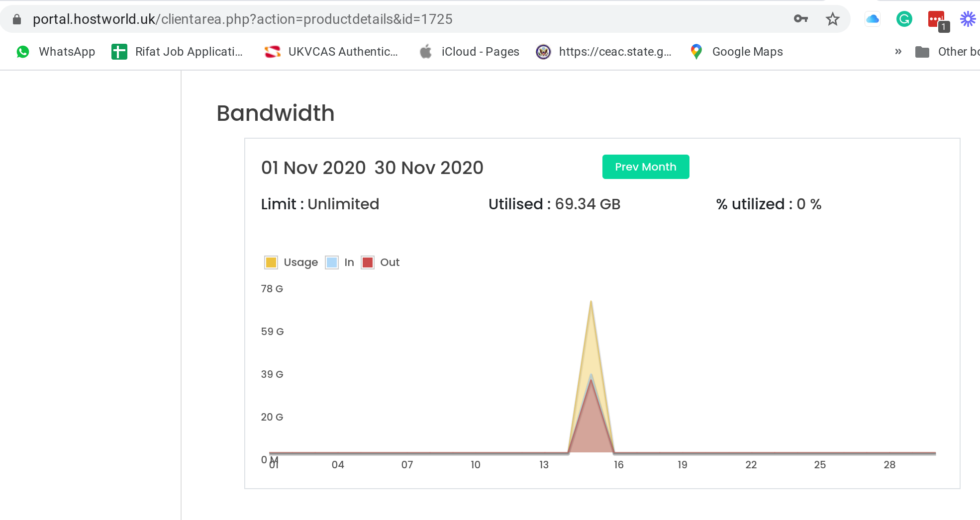
Task: Open the iCloud Pages bookmark
Action: point(469,52)
